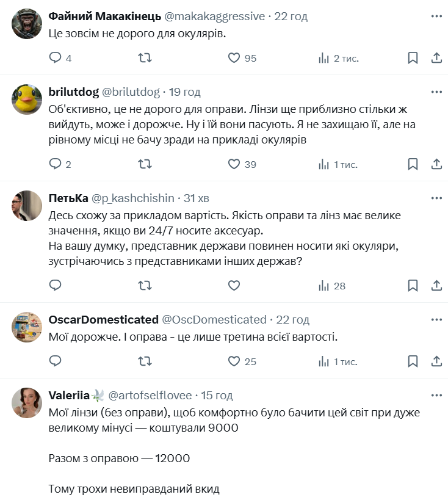Retweet OscarDomesticated's tweet
The height and width of the screenshot is (500, 448).
tap(145, 361)
